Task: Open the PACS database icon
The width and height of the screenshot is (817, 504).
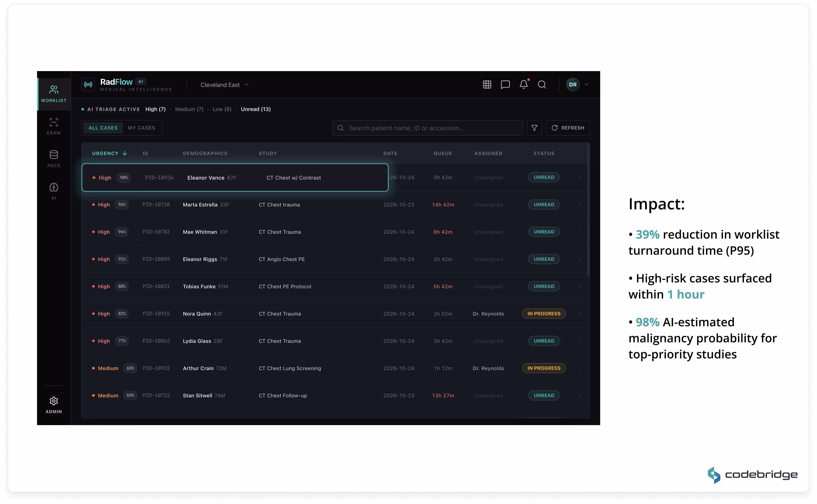Action: 54,159
